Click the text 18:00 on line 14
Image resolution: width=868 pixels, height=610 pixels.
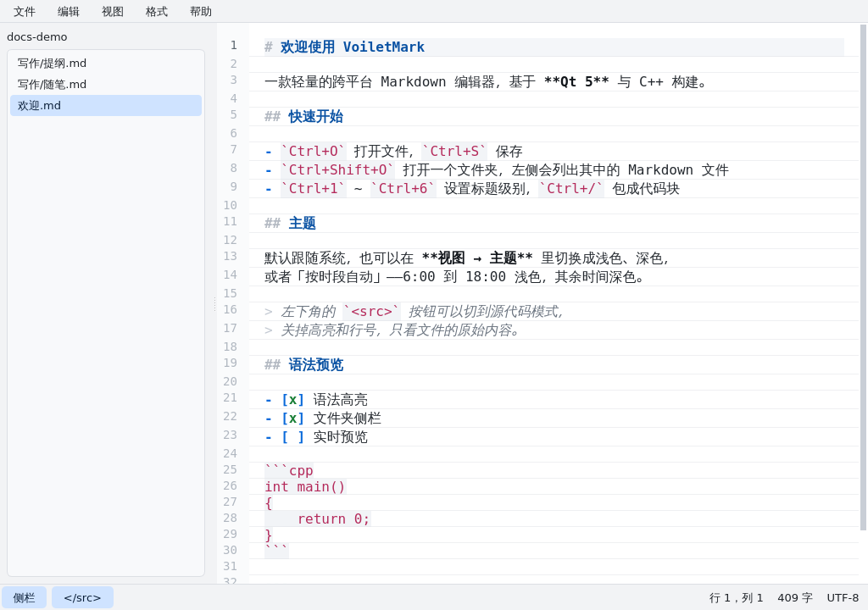(x=486, y=277)
